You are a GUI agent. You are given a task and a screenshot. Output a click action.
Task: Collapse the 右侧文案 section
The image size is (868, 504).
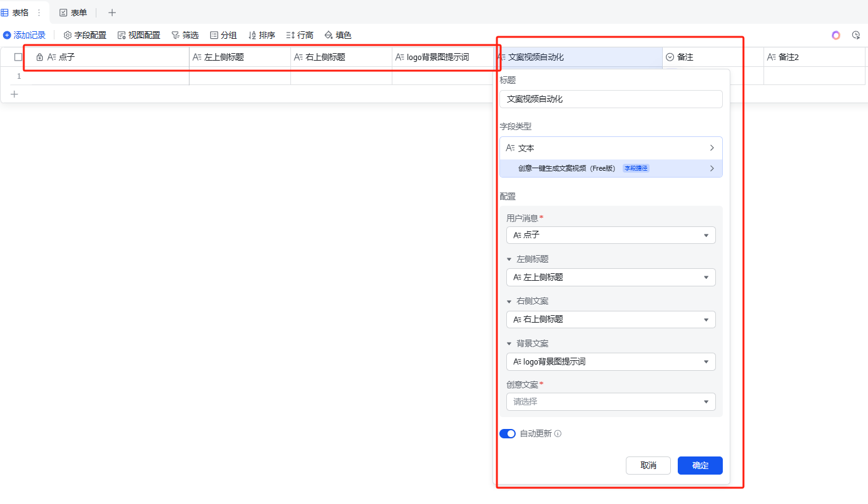509,301
